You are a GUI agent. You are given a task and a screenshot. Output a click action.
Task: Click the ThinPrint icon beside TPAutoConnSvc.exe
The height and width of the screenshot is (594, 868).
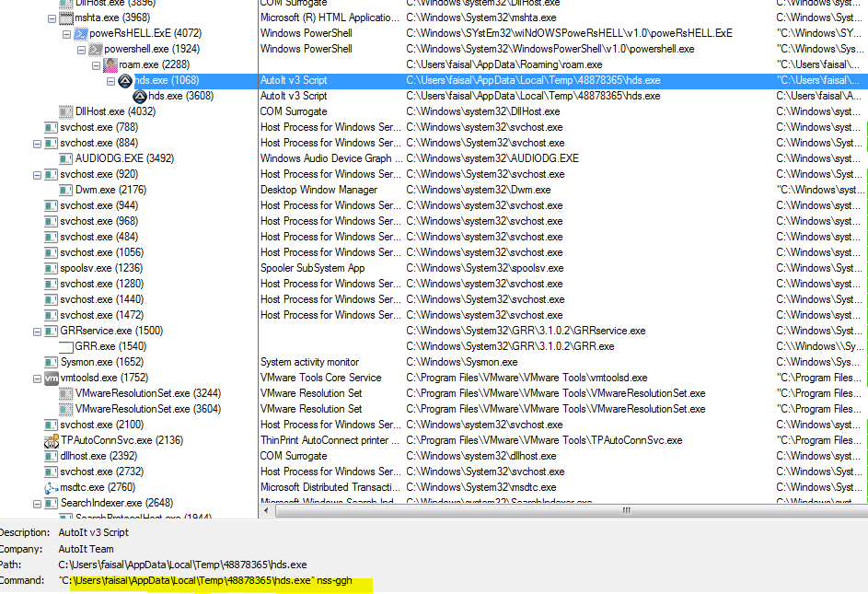tap(51, 439)
